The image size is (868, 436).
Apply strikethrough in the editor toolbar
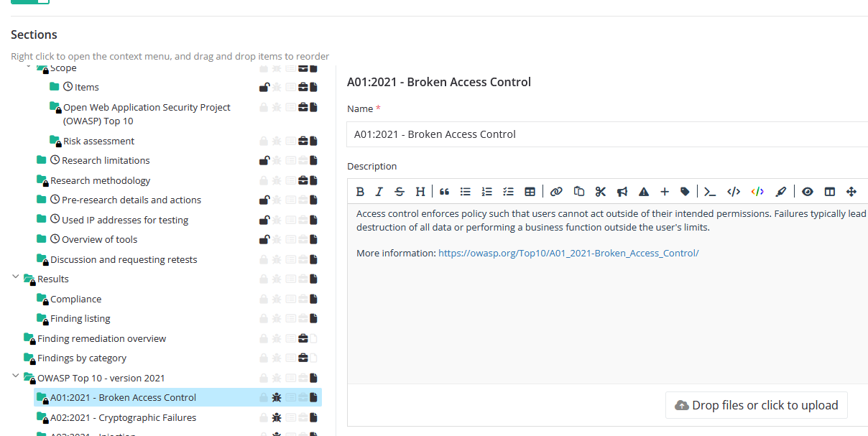pyautogui.click(x=400, y=192)
